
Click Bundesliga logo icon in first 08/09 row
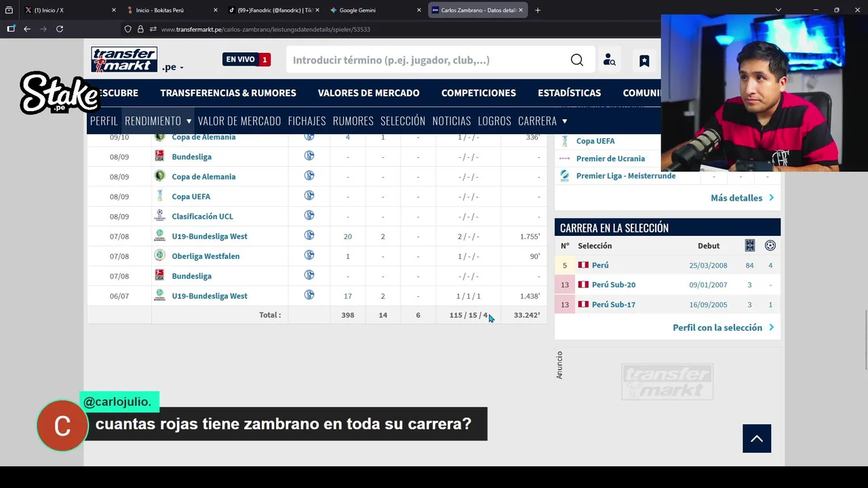159,156
